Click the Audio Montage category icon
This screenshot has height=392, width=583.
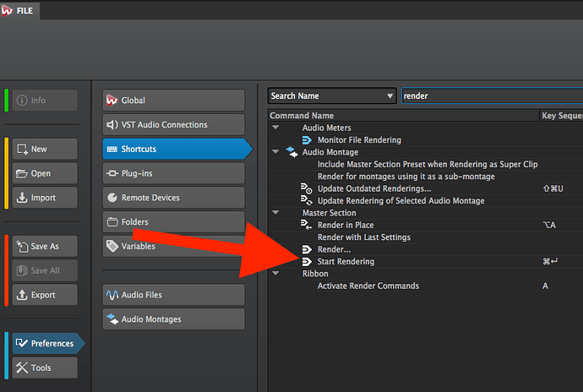coord(292,152)
